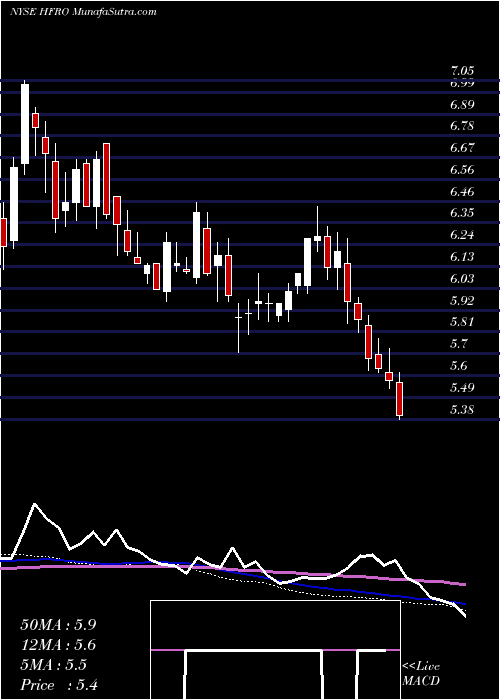Click the 6.46 price axis label
Screen dimensions: 500x700
tap(462, 192)
